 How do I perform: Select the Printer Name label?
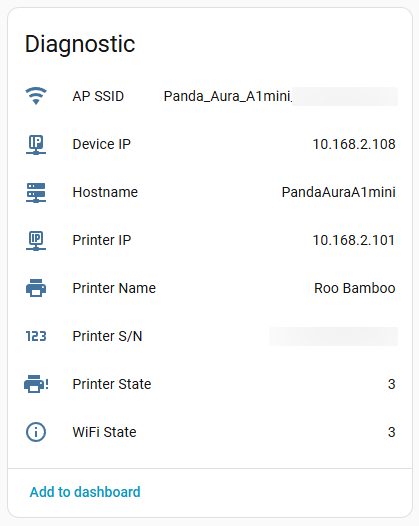[114, 288]
